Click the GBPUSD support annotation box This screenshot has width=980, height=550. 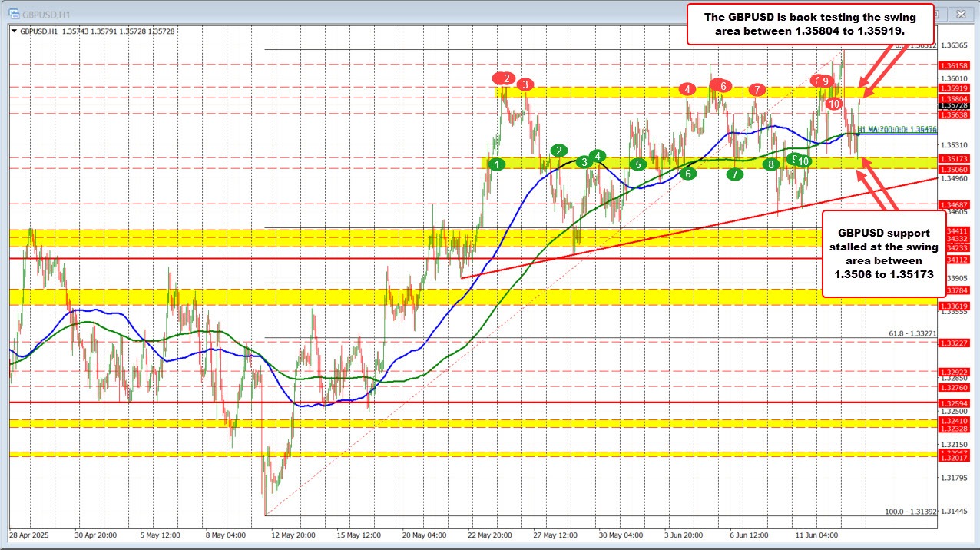tap(883, 253)
